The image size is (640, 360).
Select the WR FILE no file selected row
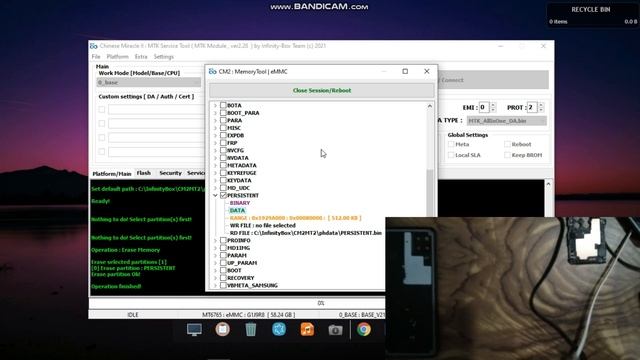coord(262,225)
